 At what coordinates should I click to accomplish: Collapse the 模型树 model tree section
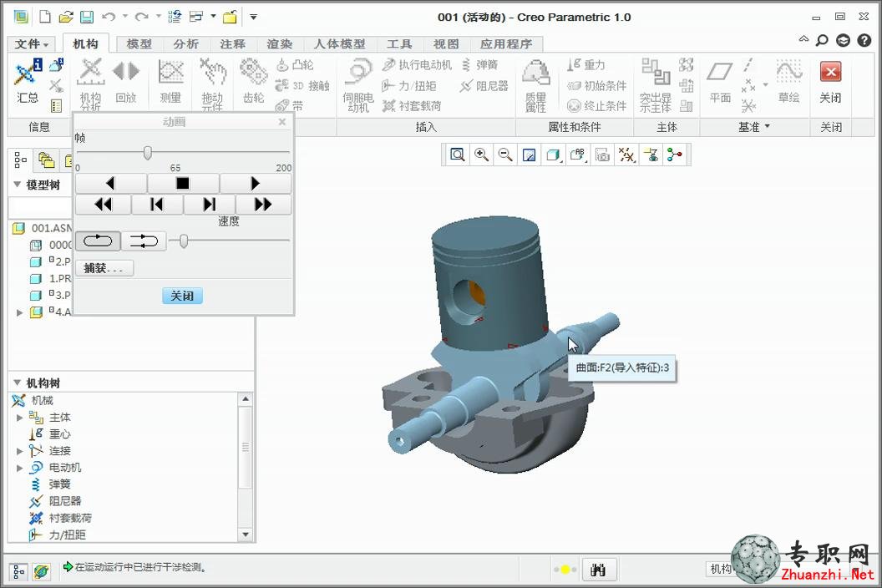click(18, 185)
